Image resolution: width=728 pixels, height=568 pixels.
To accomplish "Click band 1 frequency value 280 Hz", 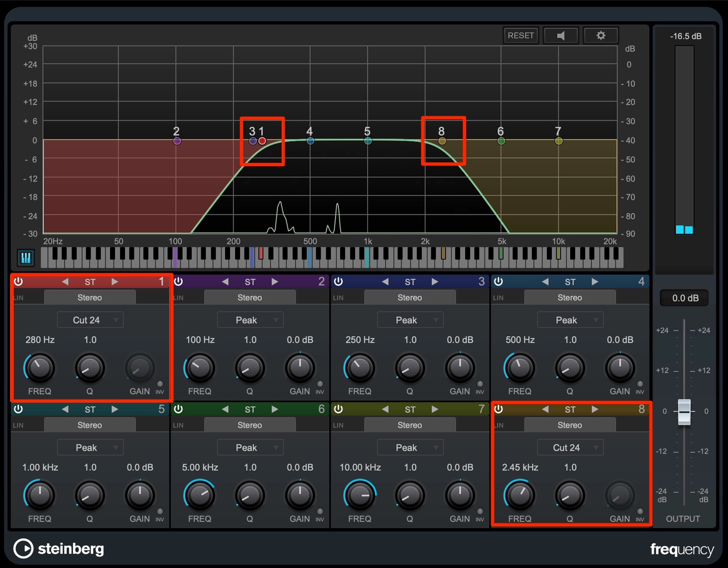I will (x=40, y=340).
